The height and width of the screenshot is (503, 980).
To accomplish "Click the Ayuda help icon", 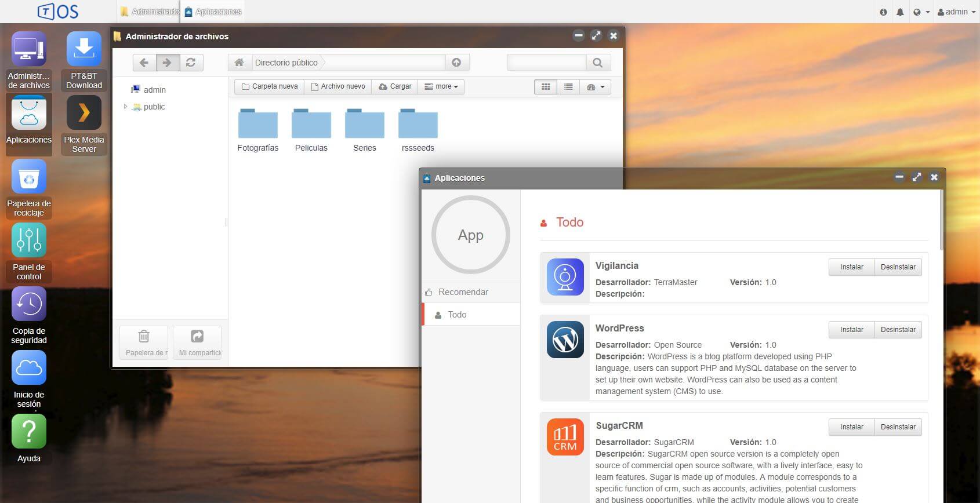I will click(x=28, y=432).
